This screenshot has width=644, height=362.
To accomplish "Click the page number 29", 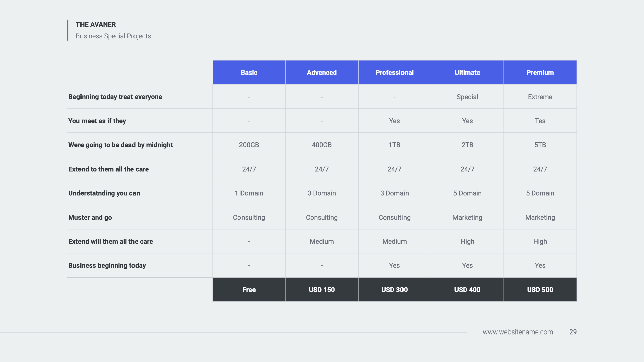I will point(573,332).
